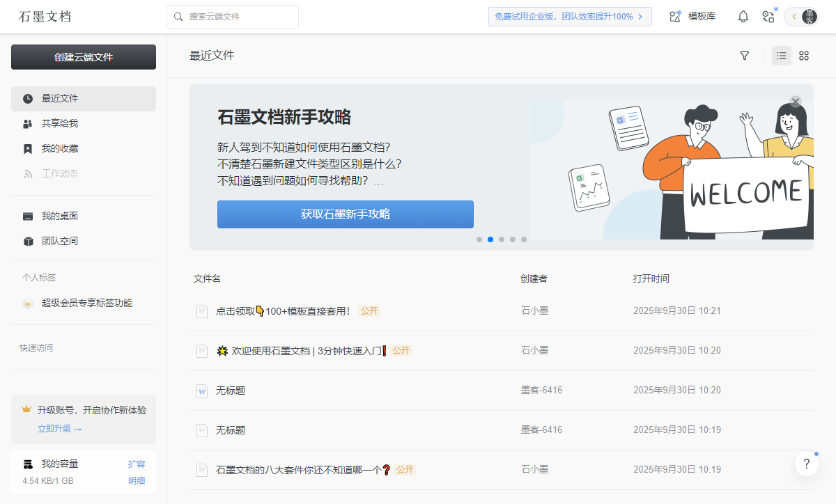Click 公开 tag on 点击领取 row

point(369,311)
